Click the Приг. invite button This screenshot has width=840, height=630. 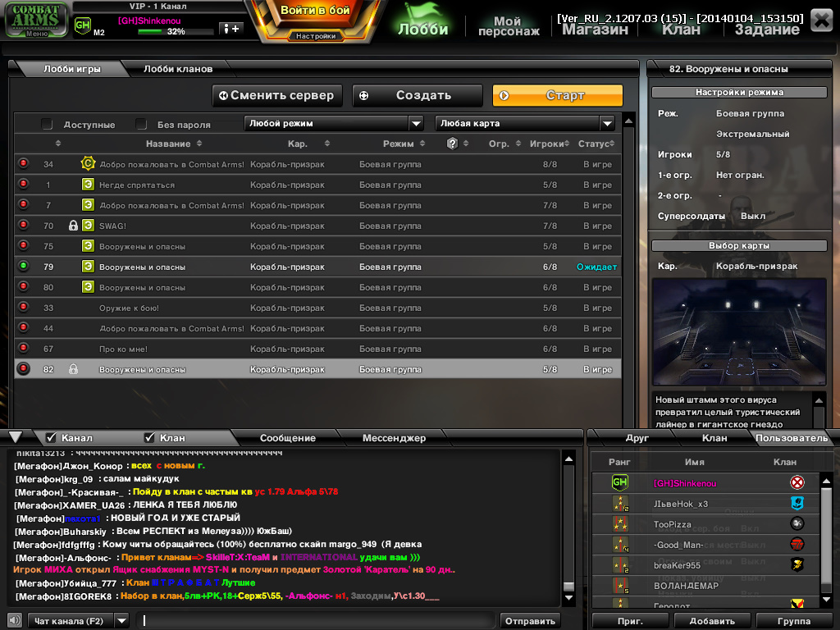tap(630, 620)
